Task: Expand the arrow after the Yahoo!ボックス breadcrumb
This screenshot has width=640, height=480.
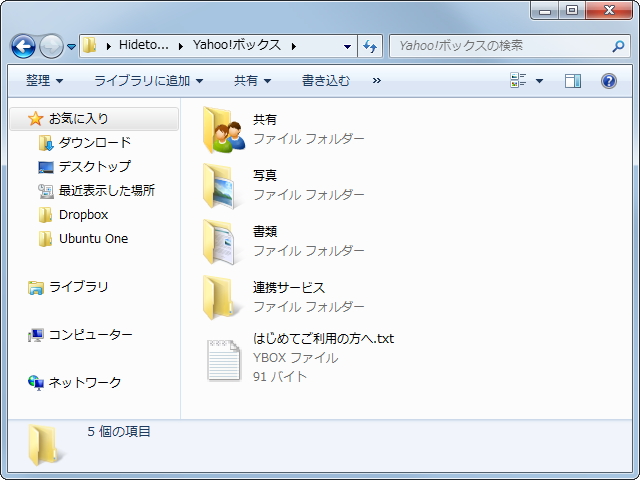Action: point(294,46)
